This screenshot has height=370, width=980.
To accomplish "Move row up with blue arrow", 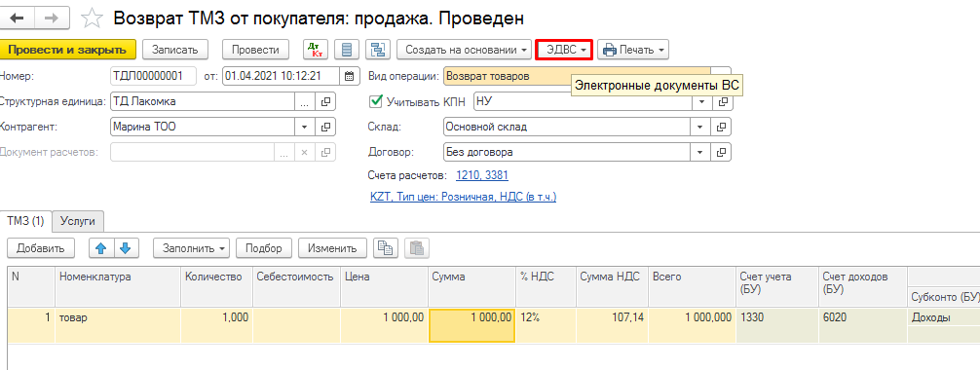I will click(101, 248).
